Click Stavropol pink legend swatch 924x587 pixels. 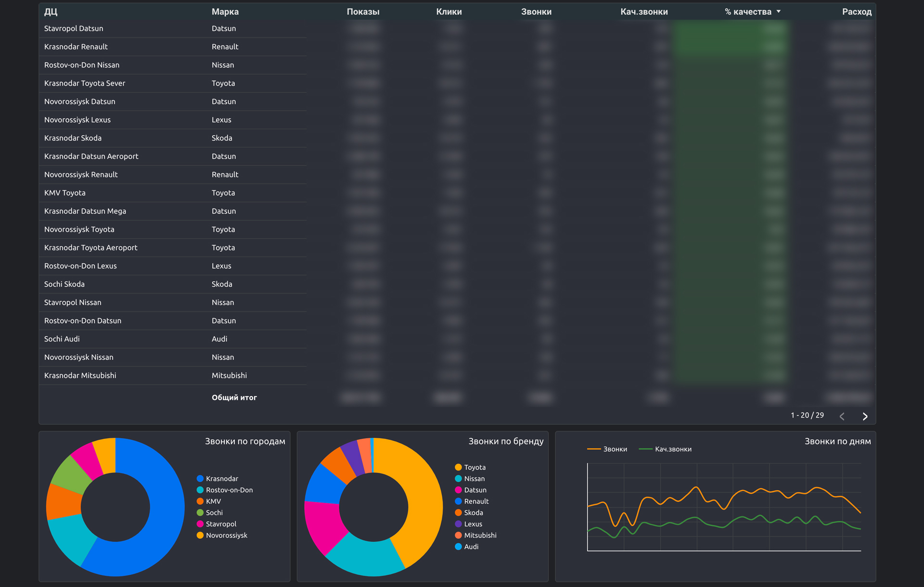pos(200,524)
